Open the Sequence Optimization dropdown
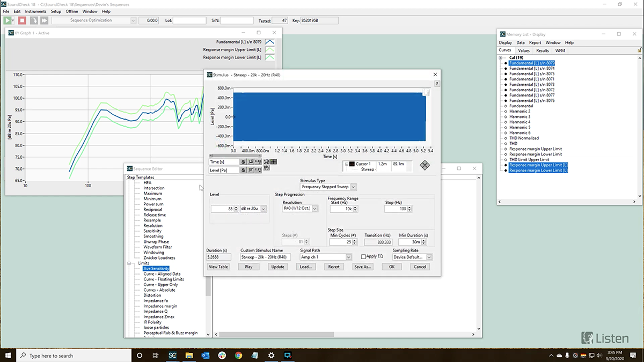Screen dimensions: 644x362 point(133,20)
